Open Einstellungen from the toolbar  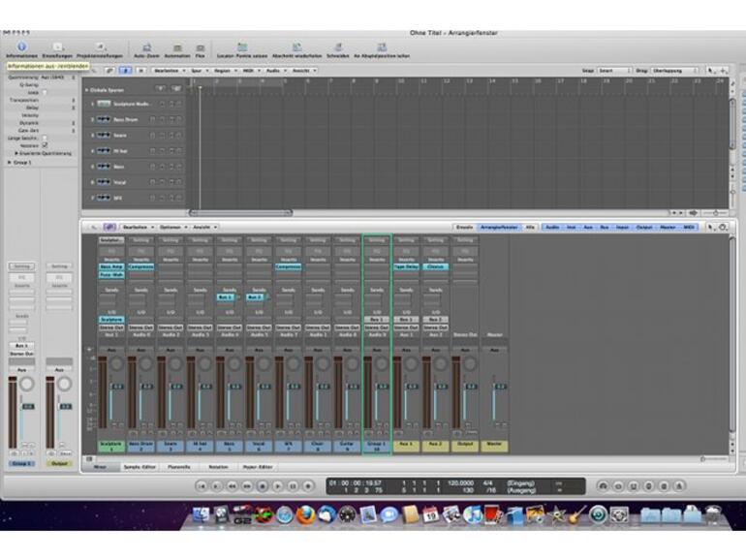[57, 47]
